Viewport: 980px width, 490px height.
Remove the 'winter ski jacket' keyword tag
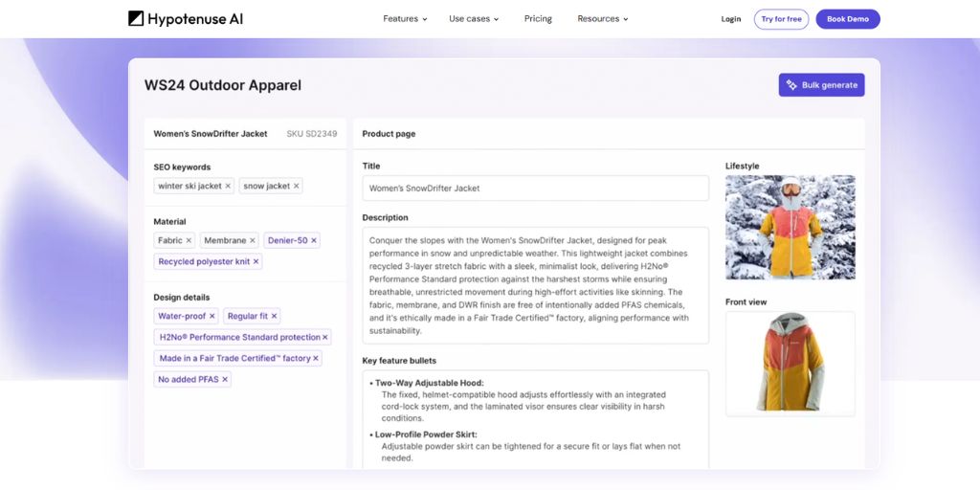(228, 187)
